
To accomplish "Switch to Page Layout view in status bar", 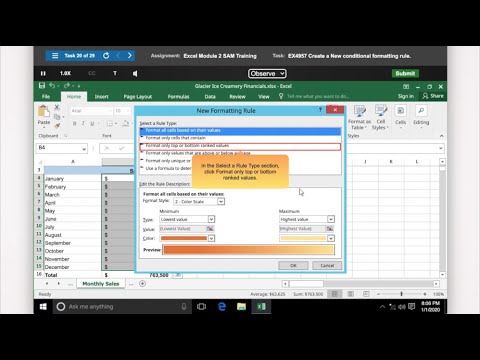I will pos(350,294).
